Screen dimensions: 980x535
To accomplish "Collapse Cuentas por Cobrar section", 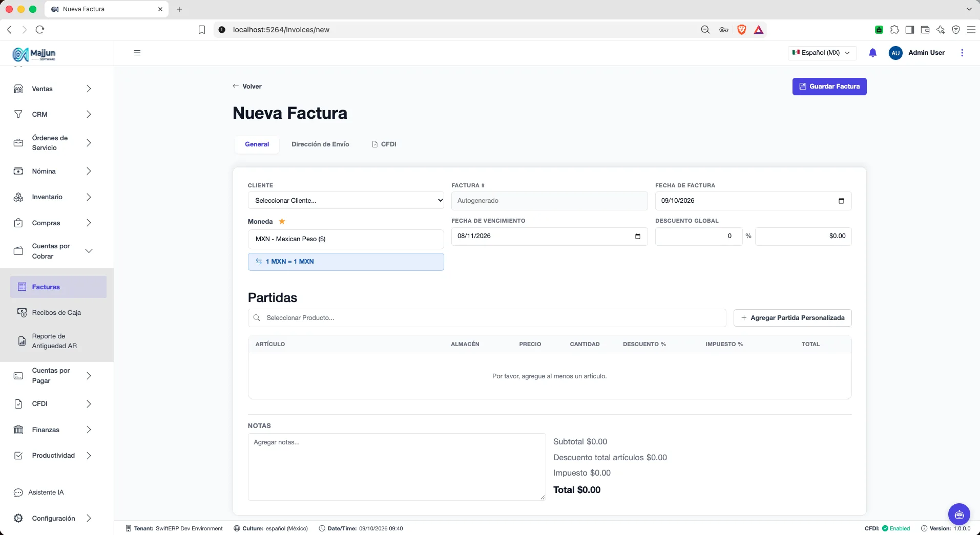I will point(53,251).
